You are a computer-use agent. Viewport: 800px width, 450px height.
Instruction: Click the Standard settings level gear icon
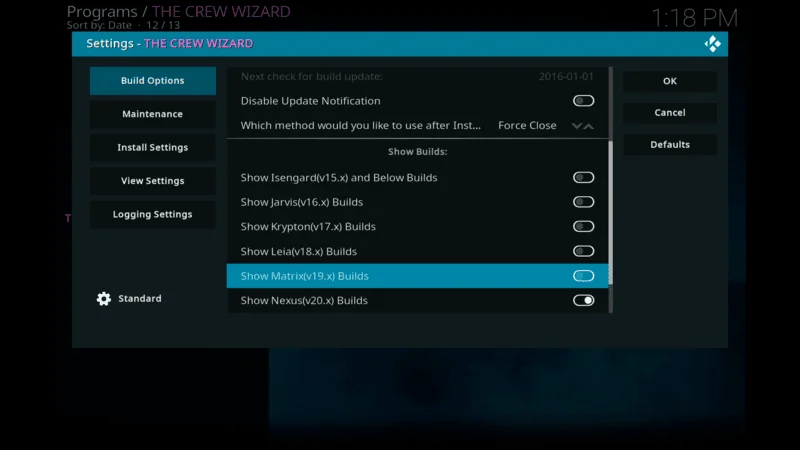pos(104,299)
